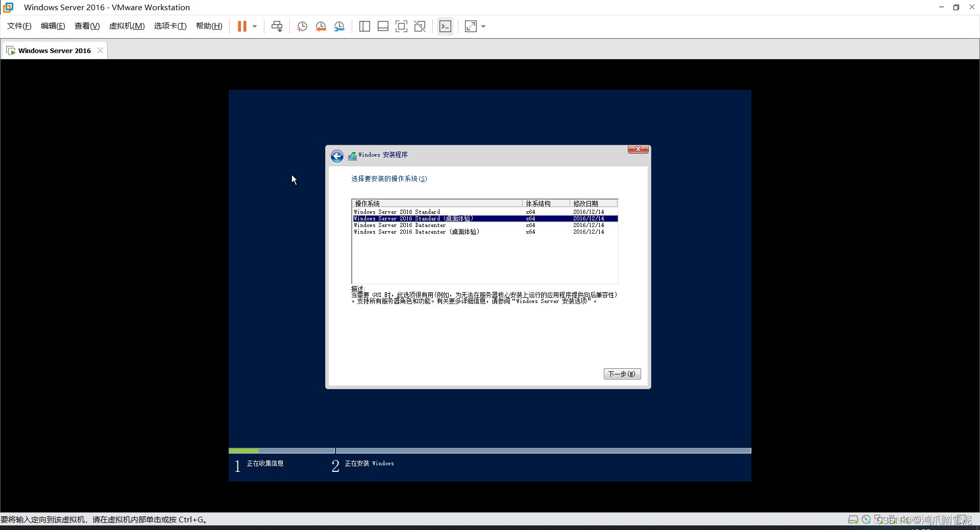
Task: Open the 文件(F) menu
Action: click(19, 26)
